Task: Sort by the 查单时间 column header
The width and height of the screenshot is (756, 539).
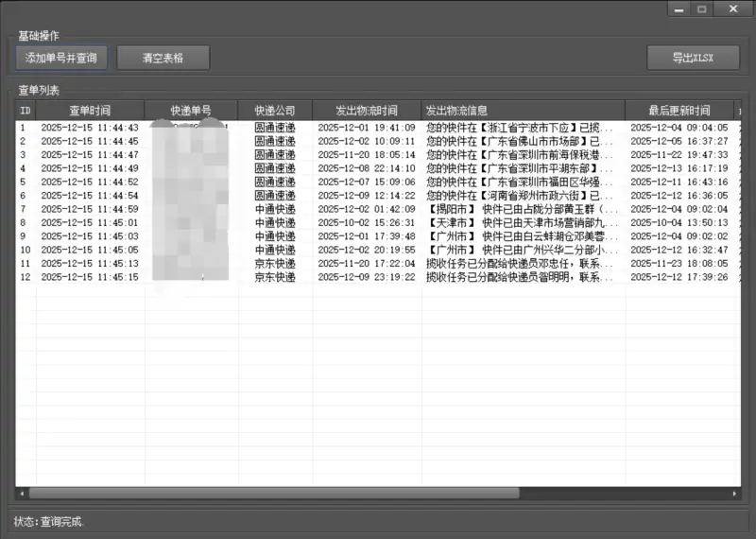Action: tap(90, 111)
